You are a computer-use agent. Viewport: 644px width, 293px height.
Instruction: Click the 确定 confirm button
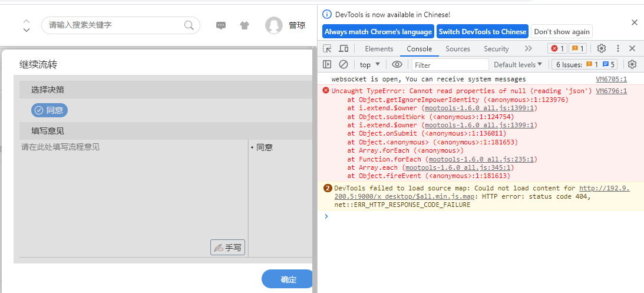click(x=288, y=279)
